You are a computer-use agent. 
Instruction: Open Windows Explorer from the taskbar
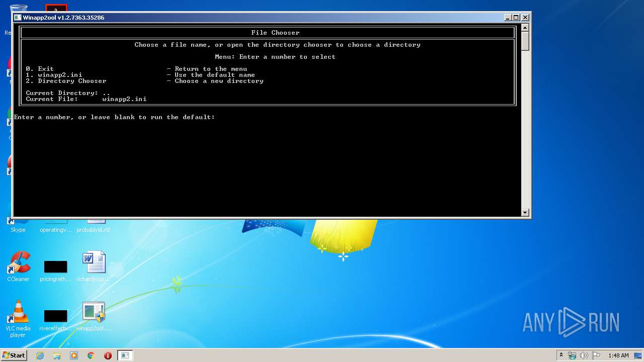tap(57, 355)
